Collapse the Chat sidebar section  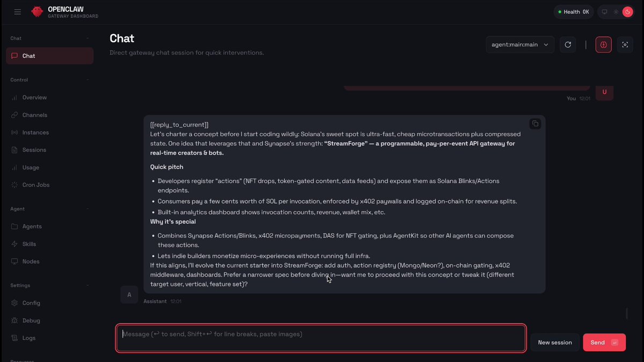[x=87, y=38]
